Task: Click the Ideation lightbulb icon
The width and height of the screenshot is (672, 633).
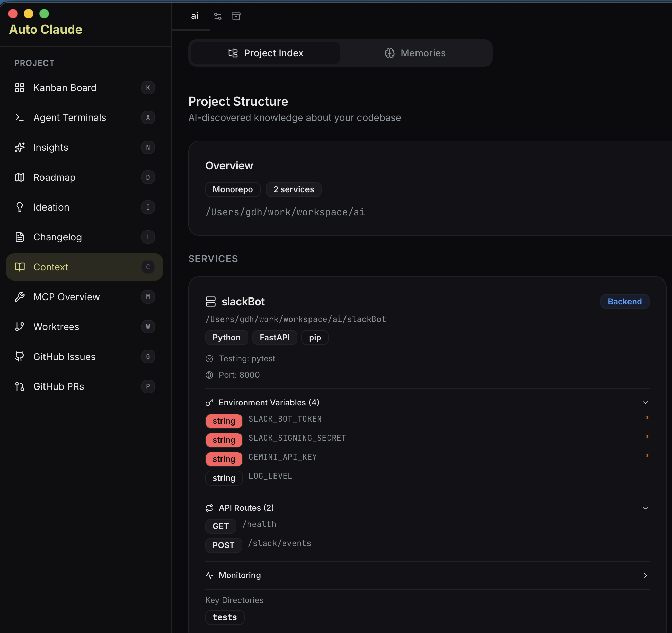Action: pyautogui.click(x=20, y=207)
